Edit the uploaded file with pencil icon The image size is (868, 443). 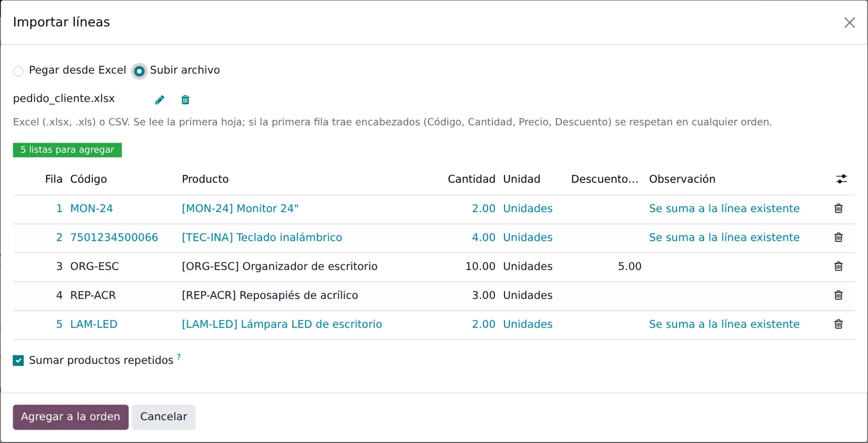coord(159,100)
